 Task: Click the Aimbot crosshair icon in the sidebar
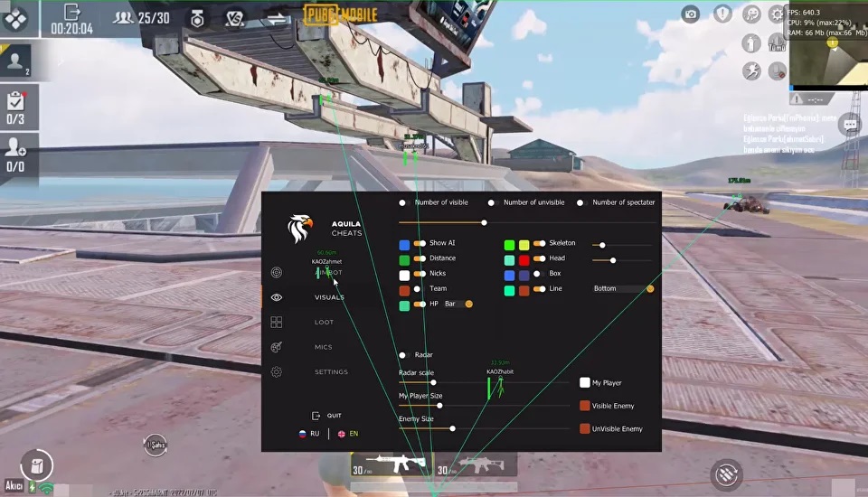point(277,272)
